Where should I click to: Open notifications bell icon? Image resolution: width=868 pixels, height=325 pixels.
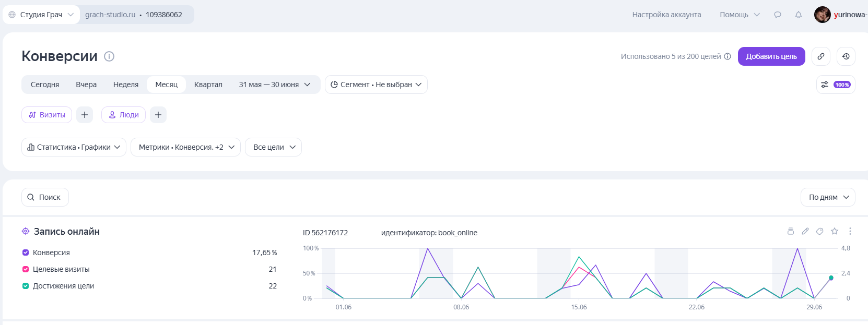click(799, 15)
